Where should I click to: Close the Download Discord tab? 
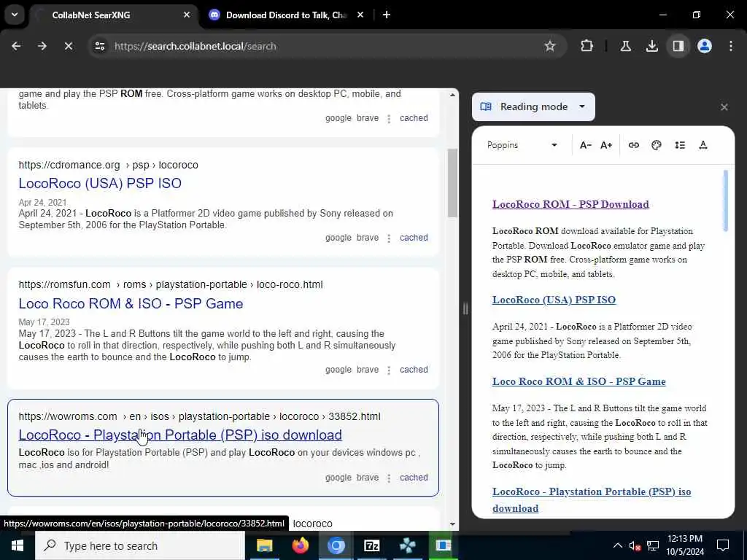pyautogui.click(x=360, y=15)
